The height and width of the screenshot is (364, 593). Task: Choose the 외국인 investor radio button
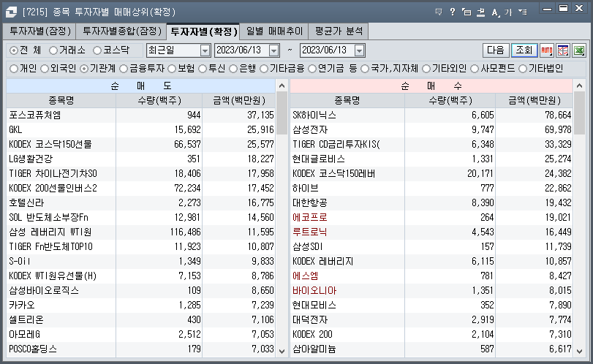[45, 69]
